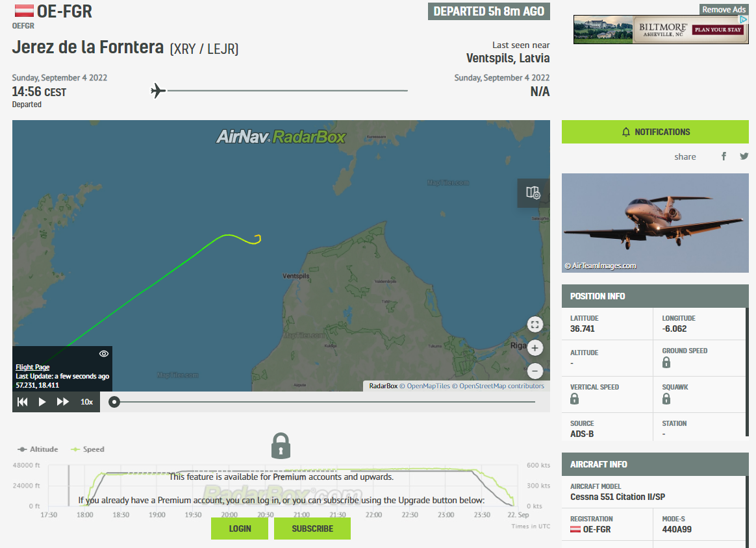Click longitude value -6.062
Viewport: 756px width, 548px height.
[x=674, y=329]
